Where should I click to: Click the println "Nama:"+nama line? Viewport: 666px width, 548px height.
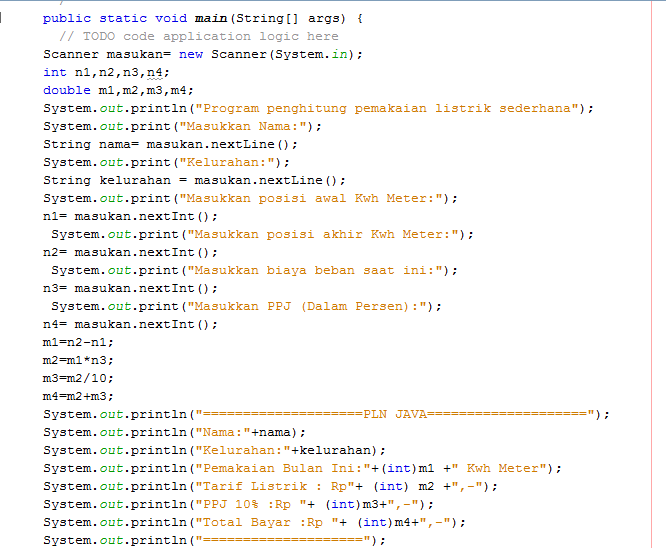point(174,432)
